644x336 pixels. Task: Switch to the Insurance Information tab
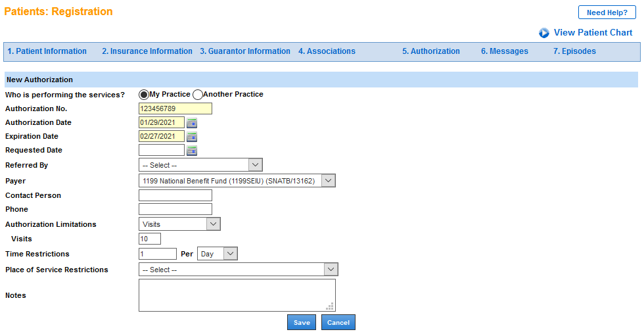click(x=147, y=51)
